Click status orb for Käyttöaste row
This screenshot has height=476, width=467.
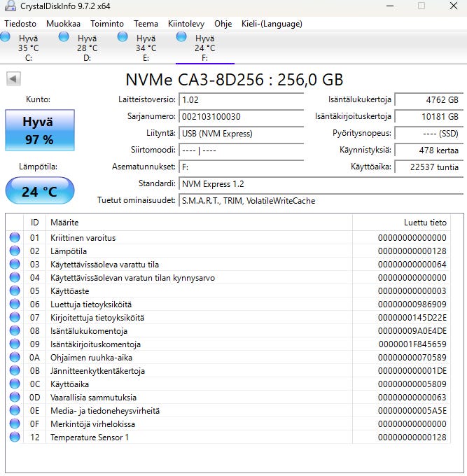pyautogui.click(x=15, y=291)
